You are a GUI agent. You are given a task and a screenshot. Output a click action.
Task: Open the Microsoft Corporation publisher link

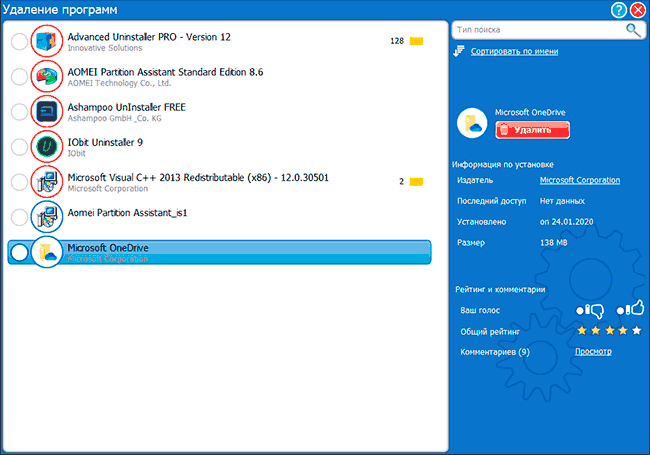tap(580, 180)
